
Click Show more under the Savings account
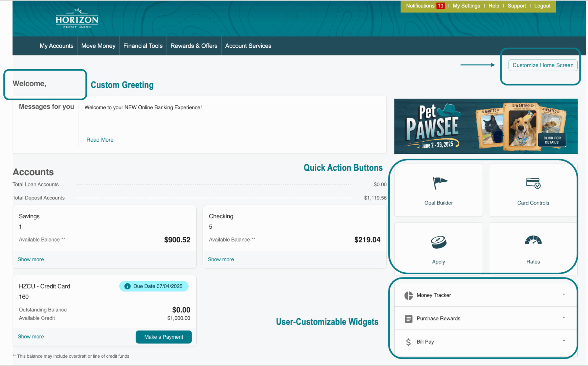[31, 259]
